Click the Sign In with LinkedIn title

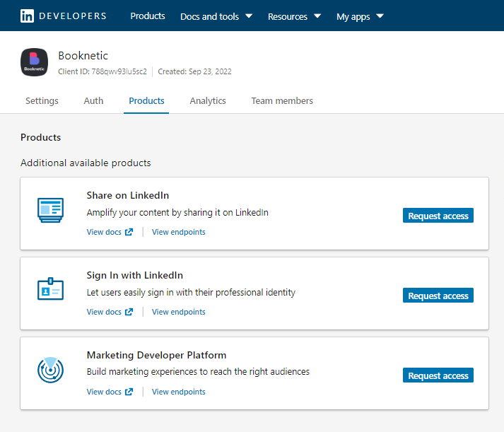pyautogui.click(x=135, y=275)
